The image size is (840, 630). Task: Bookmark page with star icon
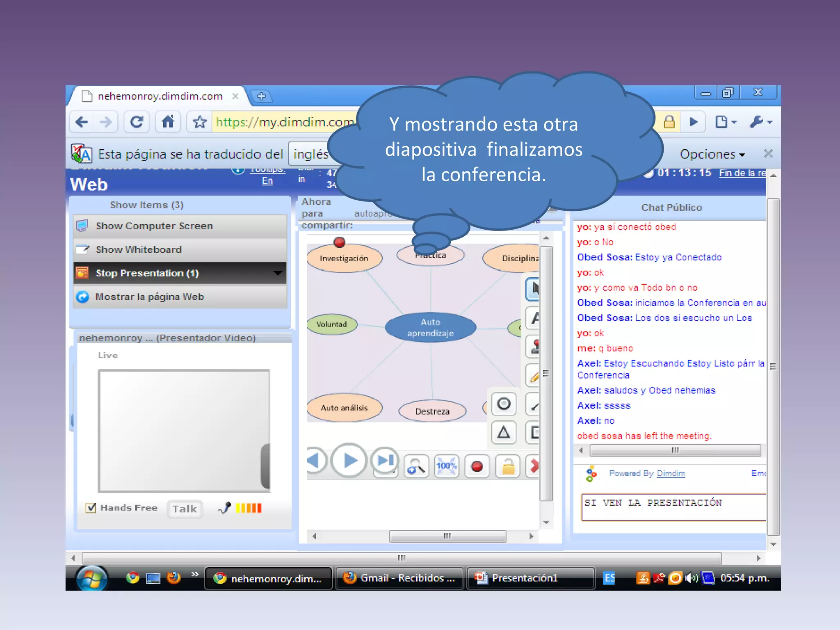coord(200,122)
